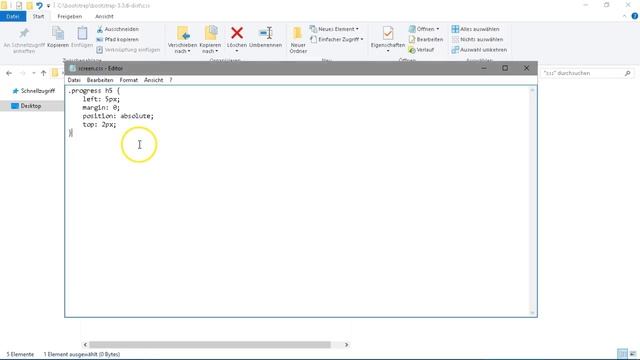
Task: Maximize the Editor window
Action: coord(505,68)
